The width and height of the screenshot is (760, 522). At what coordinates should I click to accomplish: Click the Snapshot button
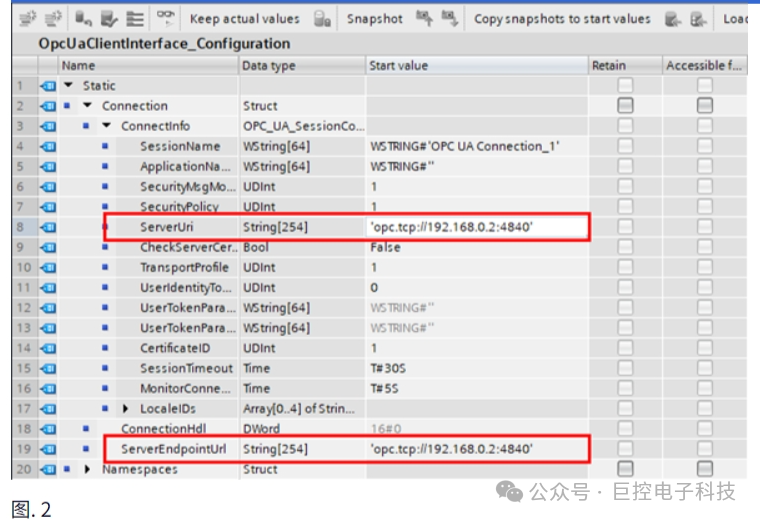(375, 19)
